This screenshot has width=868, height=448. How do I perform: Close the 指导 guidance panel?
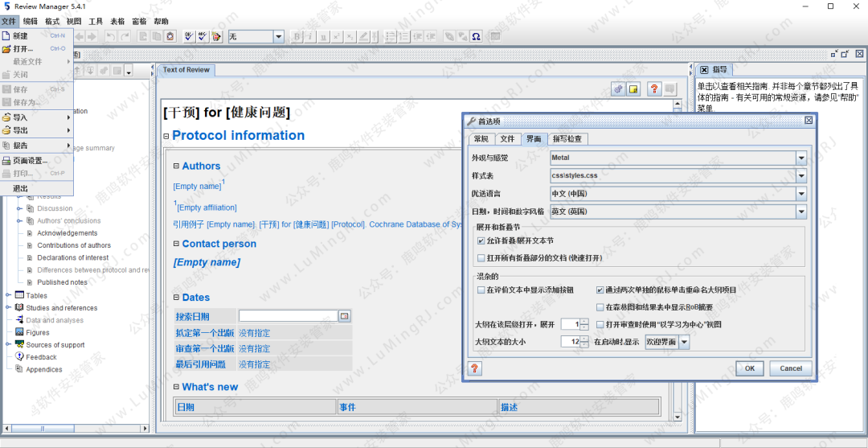pyautogui.click(x=704, y=70)
